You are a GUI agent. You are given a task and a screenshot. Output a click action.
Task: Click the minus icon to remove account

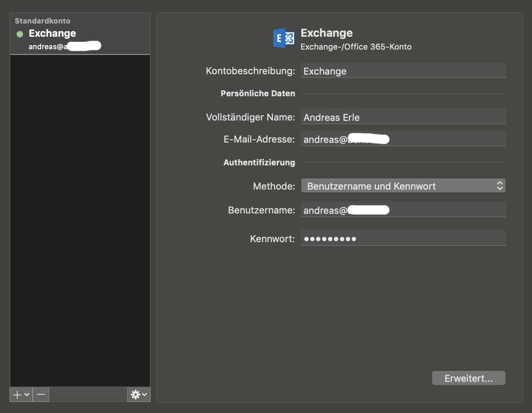click(x=41, y=395)
